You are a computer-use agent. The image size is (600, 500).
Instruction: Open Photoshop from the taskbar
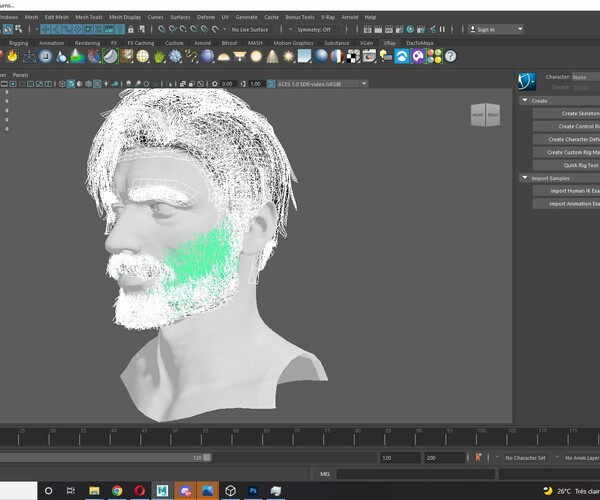[x=253, y=490]
